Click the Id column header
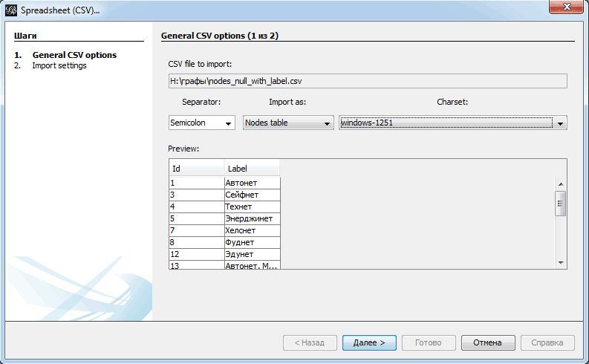Viewport: 589px width, 364px height. click(197, 169)
